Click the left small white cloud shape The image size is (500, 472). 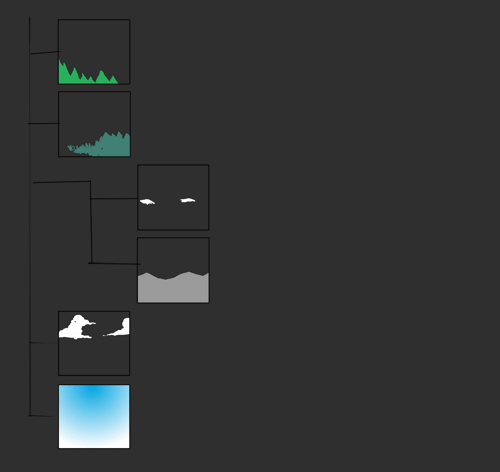[x=147, y=202]
